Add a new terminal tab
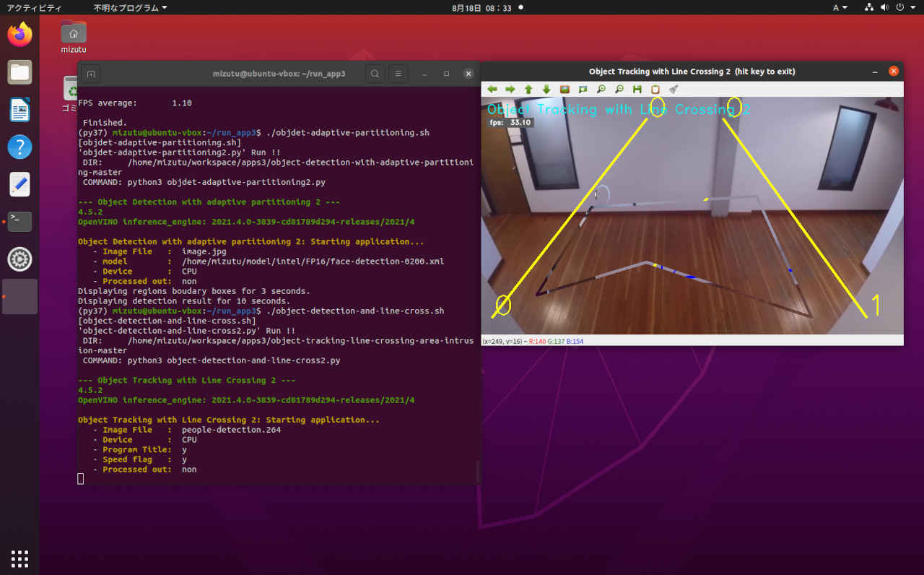 [91, 74]
